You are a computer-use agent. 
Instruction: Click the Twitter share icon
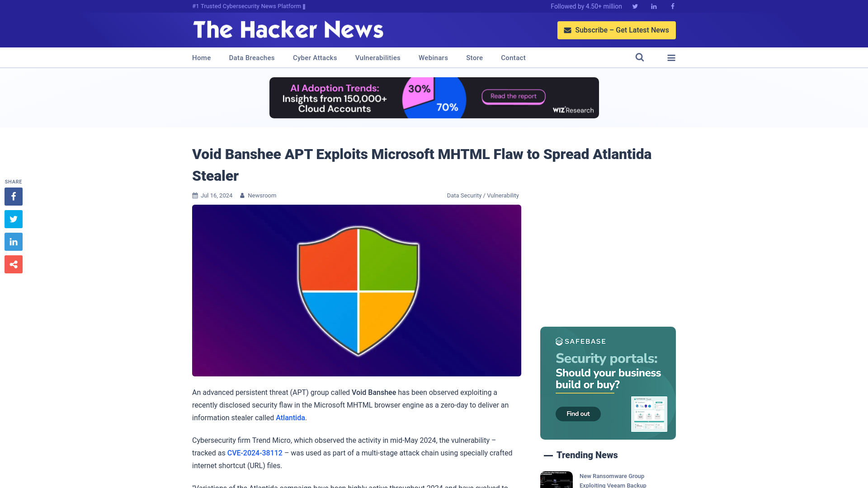point(13,219)
